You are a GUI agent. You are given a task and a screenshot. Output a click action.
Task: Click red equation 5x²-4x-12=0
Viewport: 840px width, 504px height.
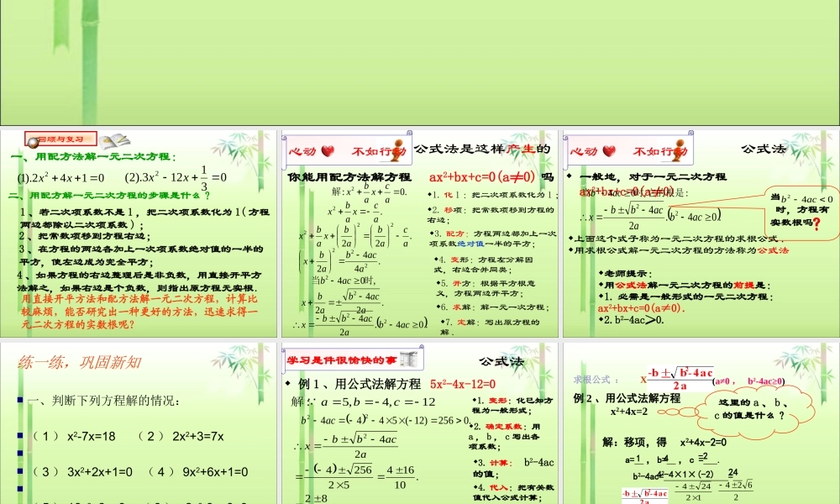463,384
